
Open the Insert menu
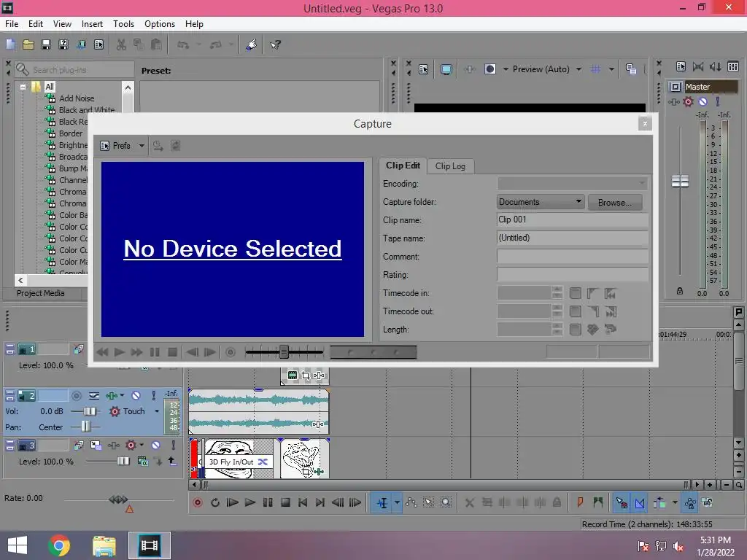[92, 24]
